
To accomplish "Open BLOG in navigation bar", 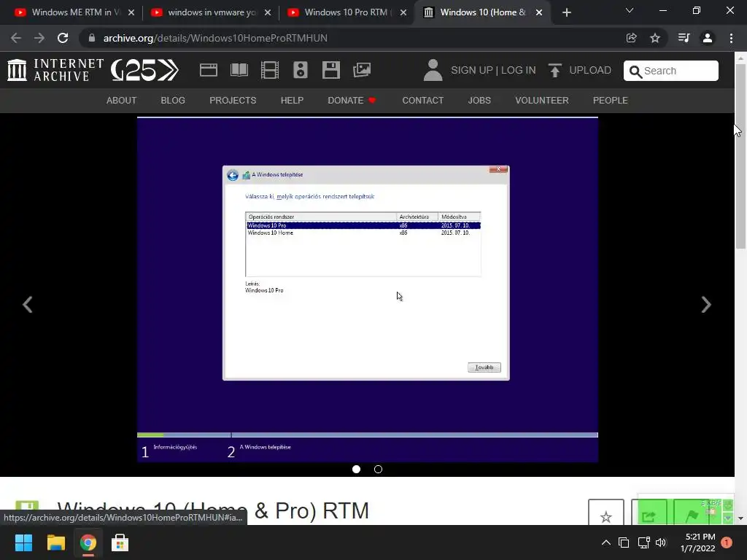I will click(x=173, y=101).
